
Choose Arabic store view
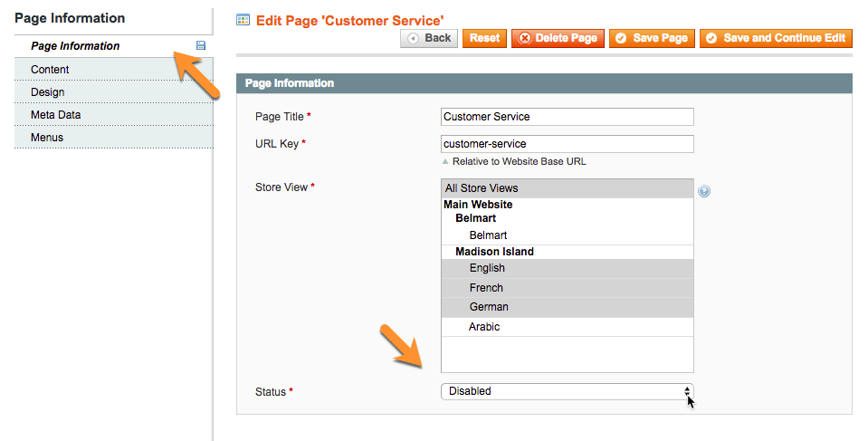click(484, 327)
